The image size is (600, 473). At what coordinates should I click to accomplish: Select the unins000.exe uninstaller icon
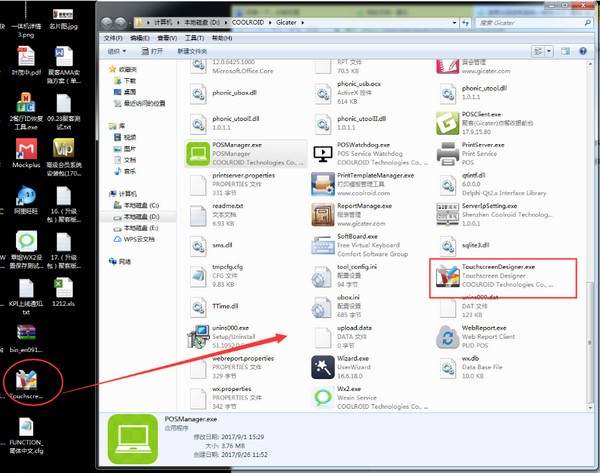tap(198, 337)
